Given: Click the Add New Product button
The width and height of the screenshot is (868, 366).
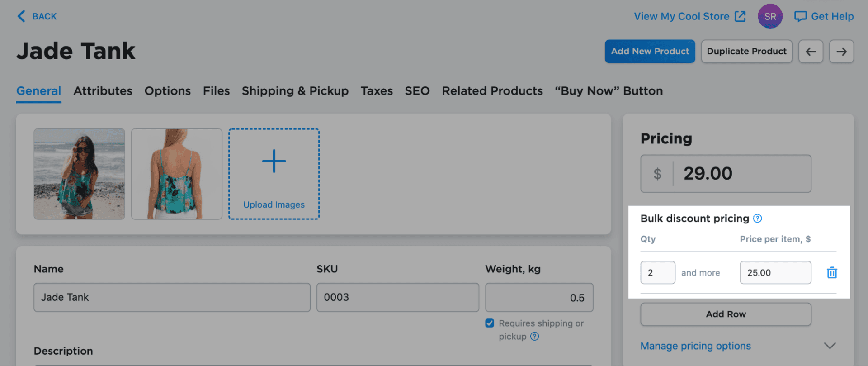Looking at the screenshot, I should (x=650, y=52).
